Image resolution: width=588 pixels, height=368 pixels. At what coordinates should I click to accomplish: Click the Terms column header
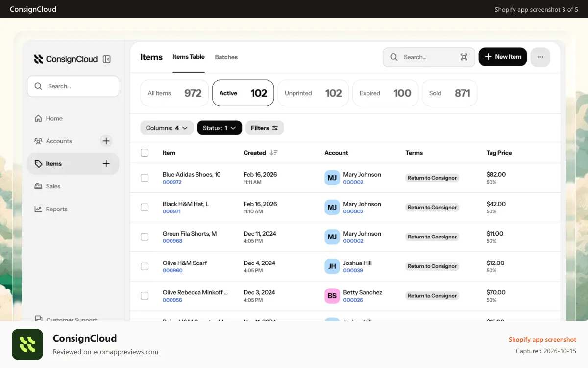click(x=414, y=153)
